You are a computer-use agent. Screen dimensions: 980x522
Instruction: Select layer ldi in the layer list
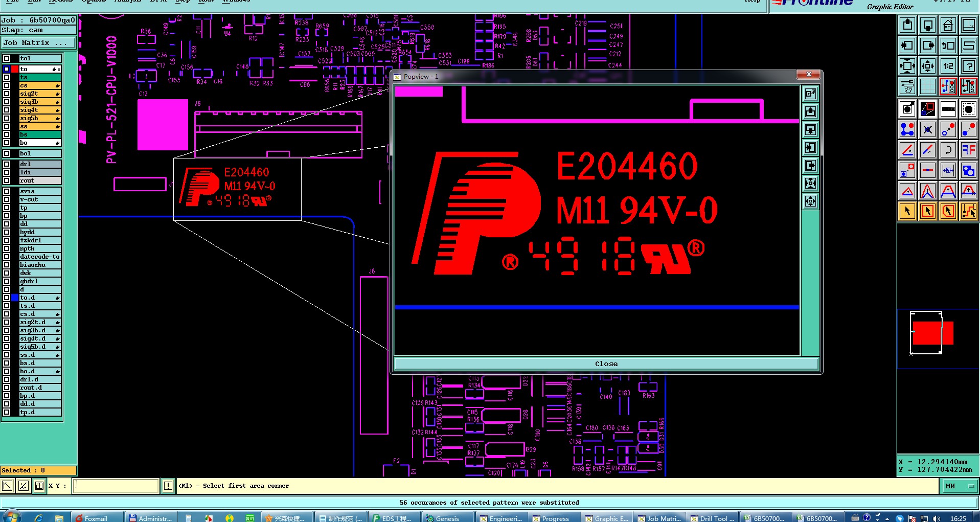(40, 172)
